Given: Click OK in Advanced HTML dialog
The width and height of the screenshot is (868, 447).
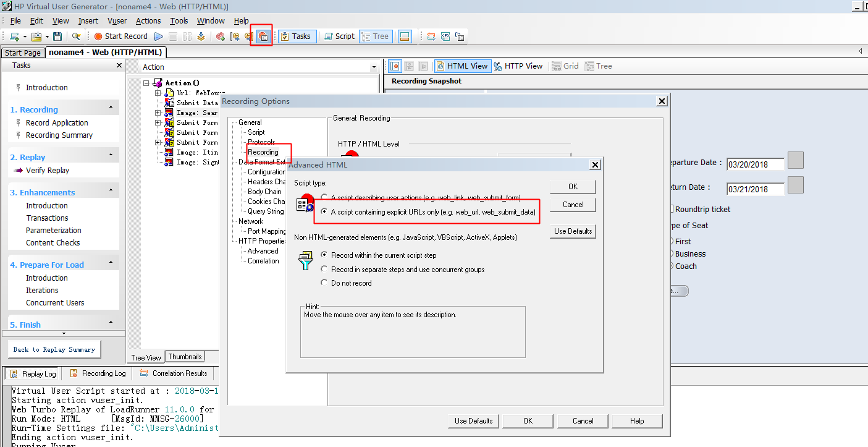Looking at the screenshot, I should (x=573, y=186).
